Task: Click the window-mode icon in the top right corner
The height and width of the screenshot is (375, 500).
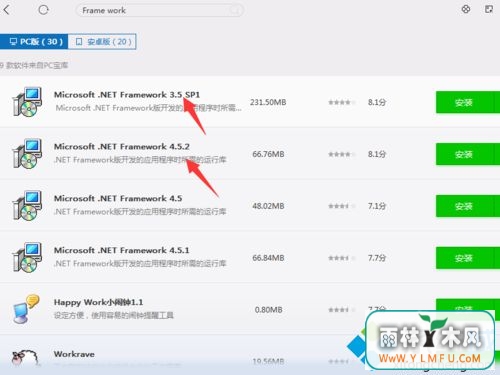Action: coord(489,9)
